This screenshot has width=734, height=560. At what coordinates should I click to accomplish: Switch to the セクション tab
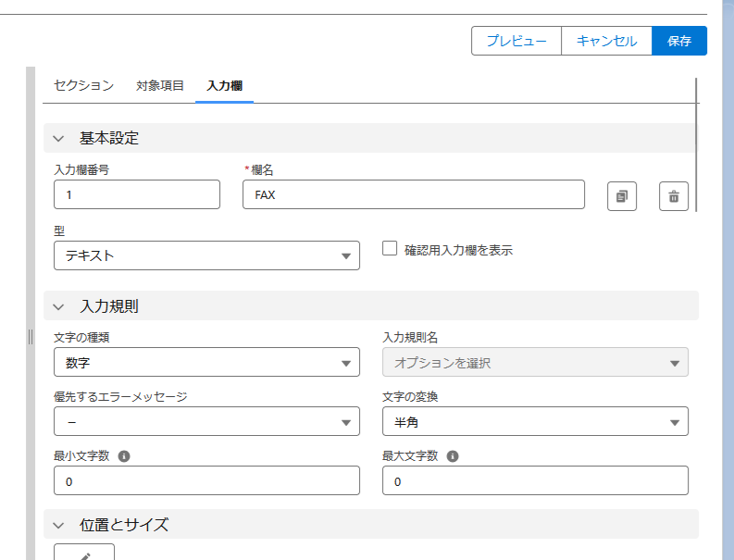(83, 86)
